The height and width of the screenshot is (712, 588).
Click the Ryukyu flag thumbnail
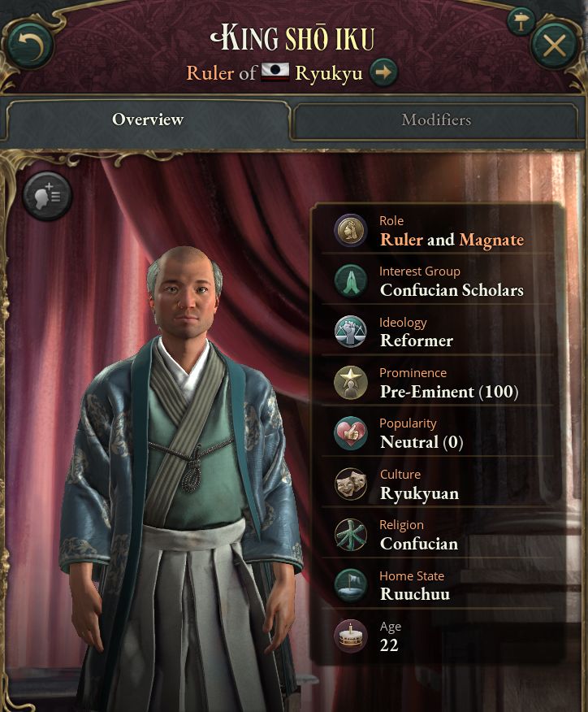pos(275,72)
